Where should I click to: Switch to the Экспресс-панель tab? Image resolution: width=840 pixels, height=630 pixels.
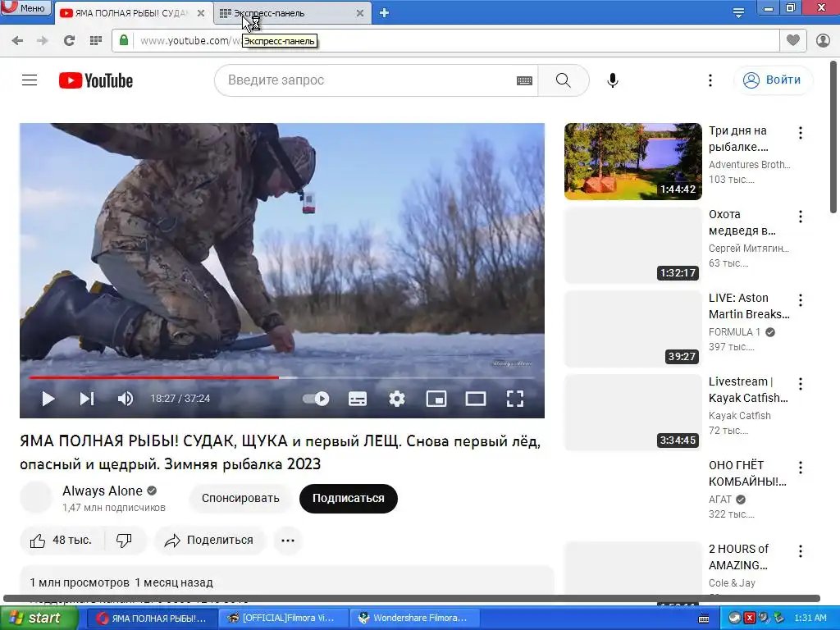tap(292, 13)
